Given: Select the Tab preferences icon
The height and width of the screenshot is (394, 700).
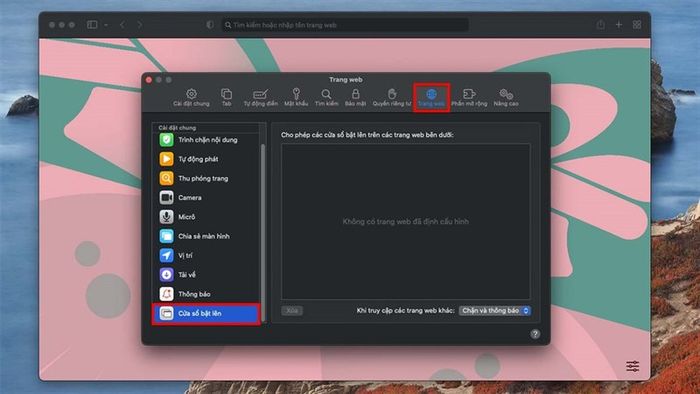Looking at the screenshot, I should 226,97.
